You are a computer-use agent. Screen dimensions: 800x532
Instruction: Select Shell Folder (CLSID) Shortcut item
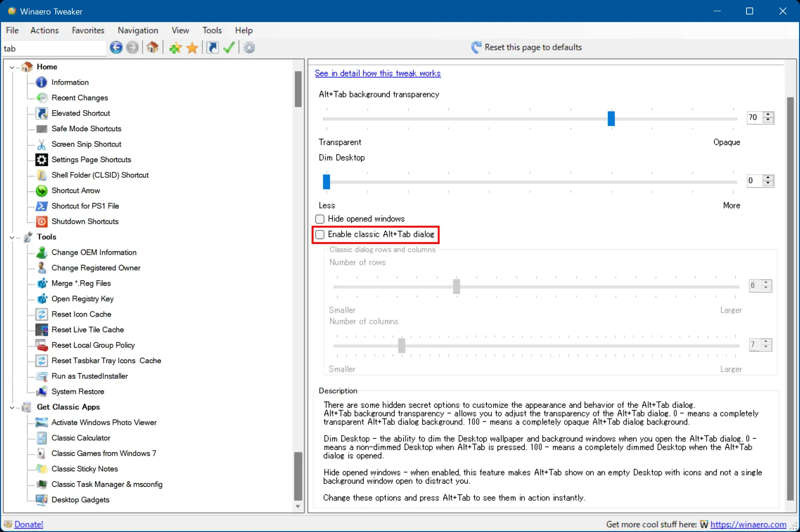point(100,175)
